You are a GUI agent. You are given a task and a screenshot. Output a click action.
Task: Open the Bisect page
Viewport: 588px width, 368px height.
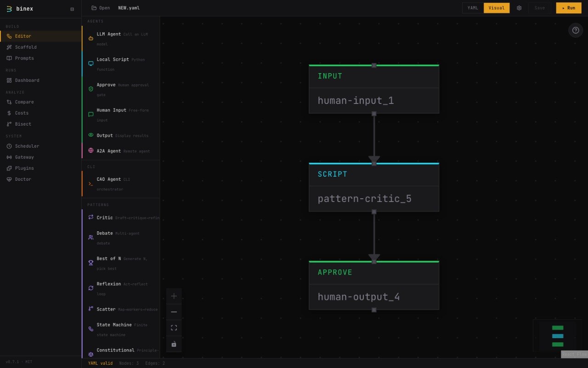(41, 124)
